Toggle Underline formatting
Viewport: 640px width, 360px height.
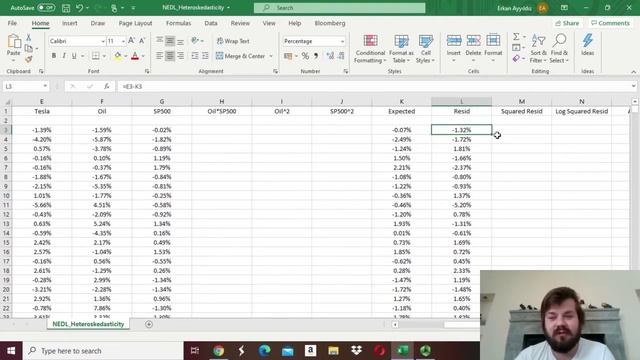pos(74,56)
